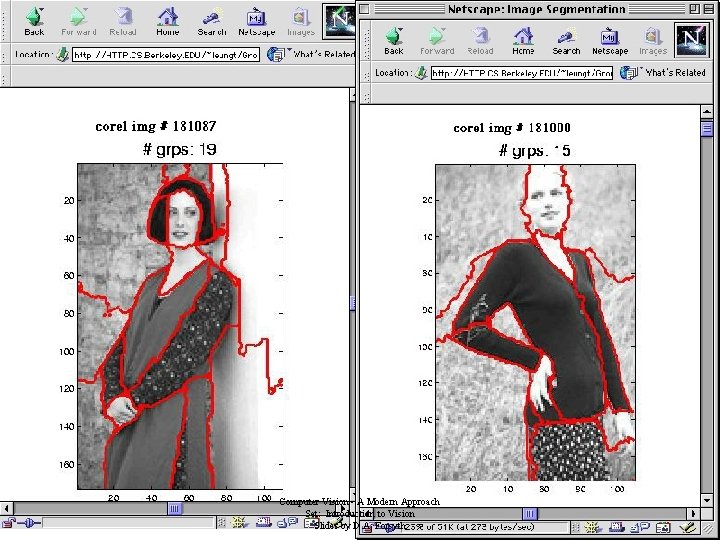Open What's Related menu in the front window
720x540 pixels.
tap(663, 73)
